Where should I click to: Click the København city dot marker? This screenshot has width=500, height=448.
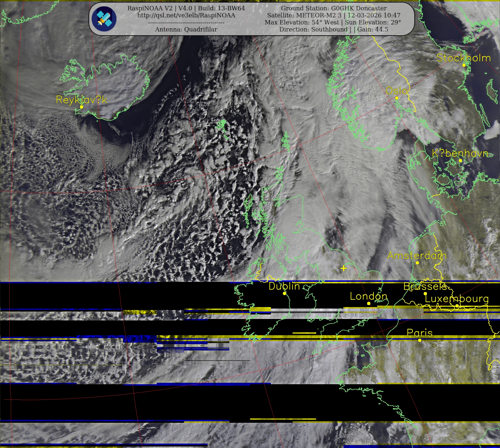(x=460, y=161)
